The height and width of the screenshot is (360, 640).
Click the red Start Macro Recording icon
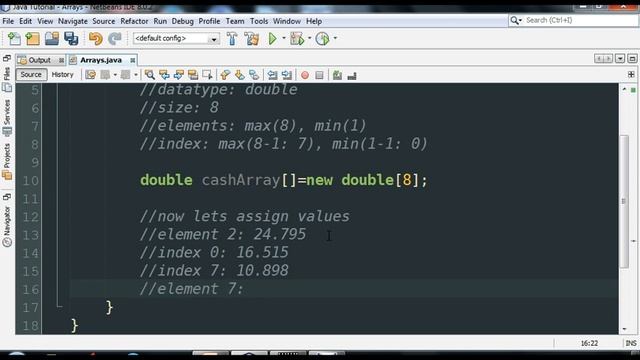[x=304, y=76]
